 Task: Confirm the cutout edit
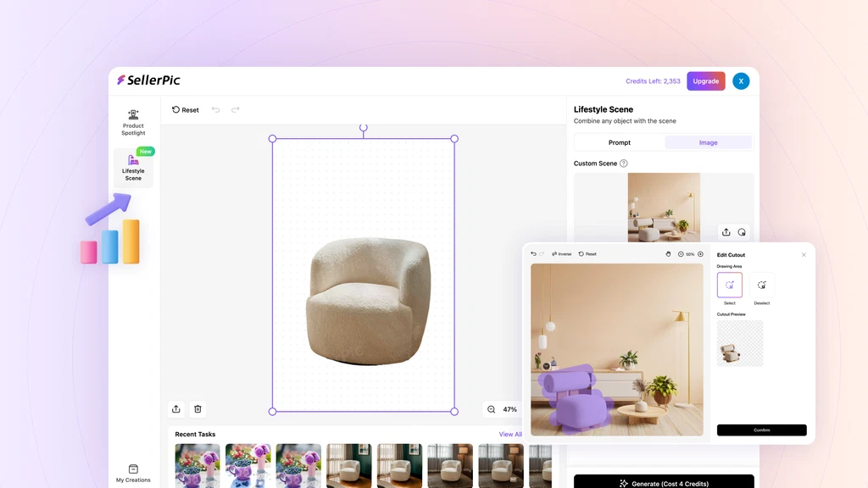click(761, 430)
